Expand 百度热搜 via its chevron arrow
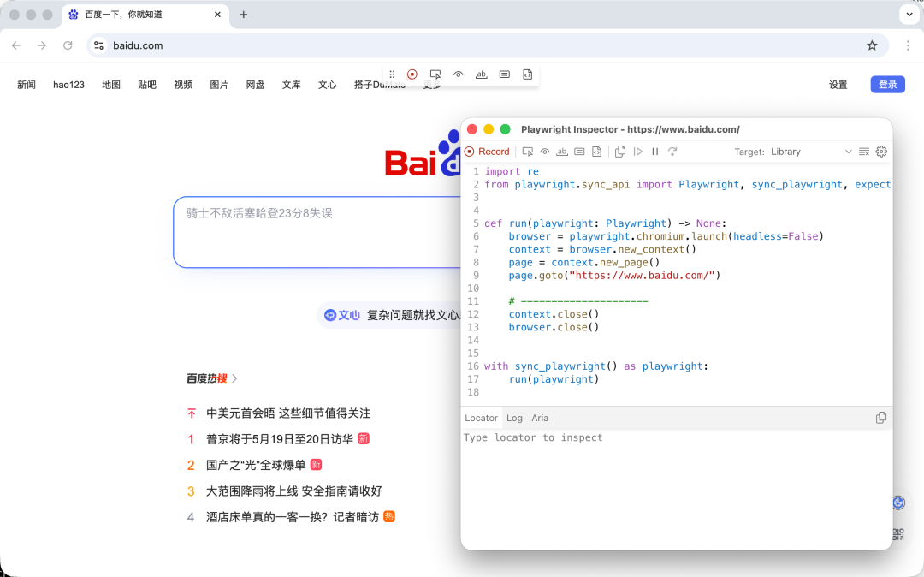 tap(234, 378)
